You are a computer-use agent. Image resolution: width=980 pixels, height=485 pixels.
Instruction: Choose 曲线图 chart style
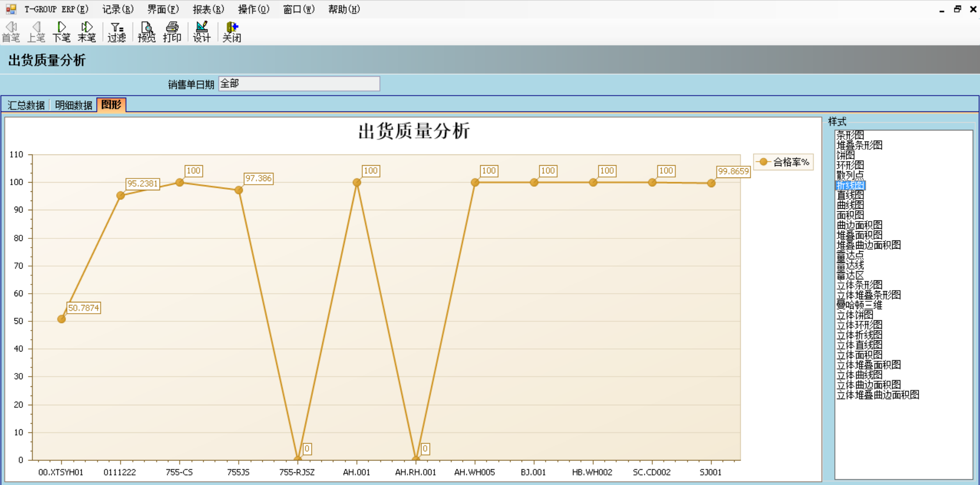click(x=850, y=205)
